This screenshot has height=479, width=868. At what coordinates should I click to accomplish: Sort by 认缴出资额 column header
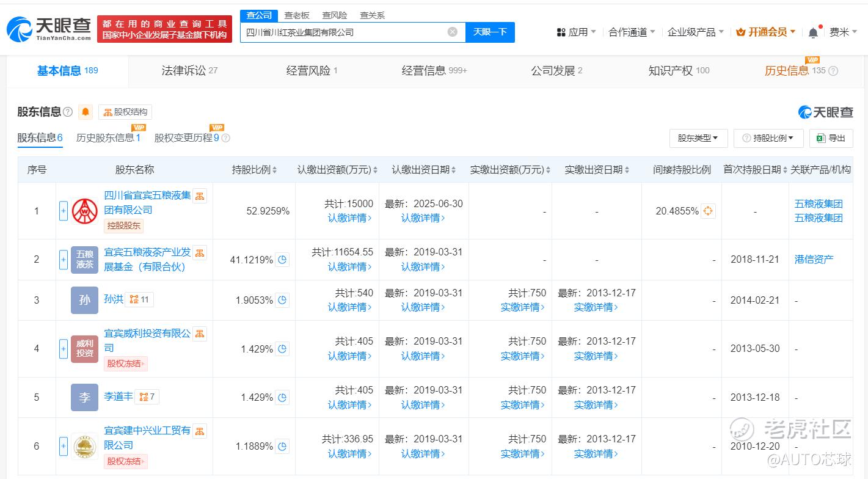tap(337, 170)
